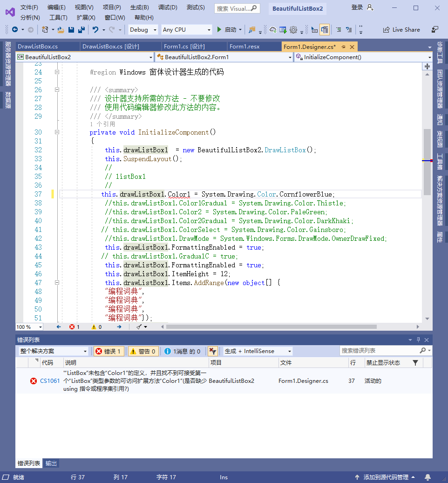Viewport: 448px width, 483px height.
Task: Click the pin icon on Form1.Designer.cs tab
Action: tap(343, 47)
